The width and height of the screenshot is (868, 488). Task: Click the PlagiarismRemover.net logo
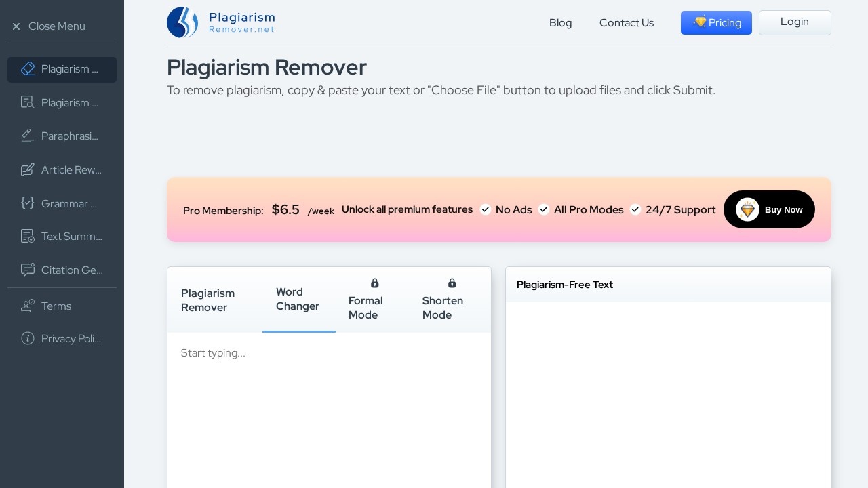click(221, 22)
